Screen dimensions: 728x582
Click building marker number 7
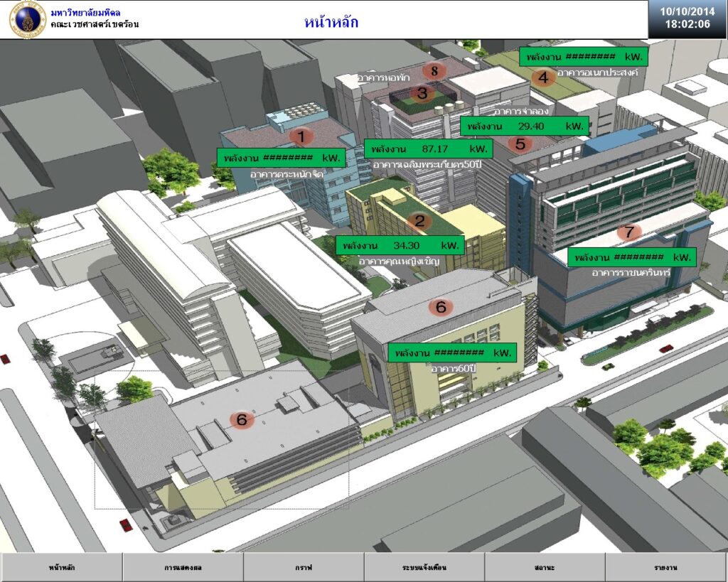click(x=629, y=232)
